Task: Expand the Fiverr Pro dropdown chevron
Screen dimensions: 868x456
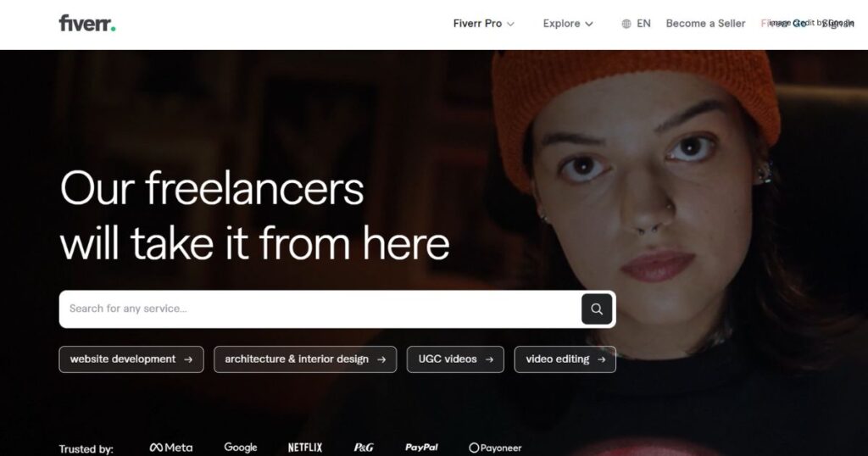Action: [x=510, y=24]
